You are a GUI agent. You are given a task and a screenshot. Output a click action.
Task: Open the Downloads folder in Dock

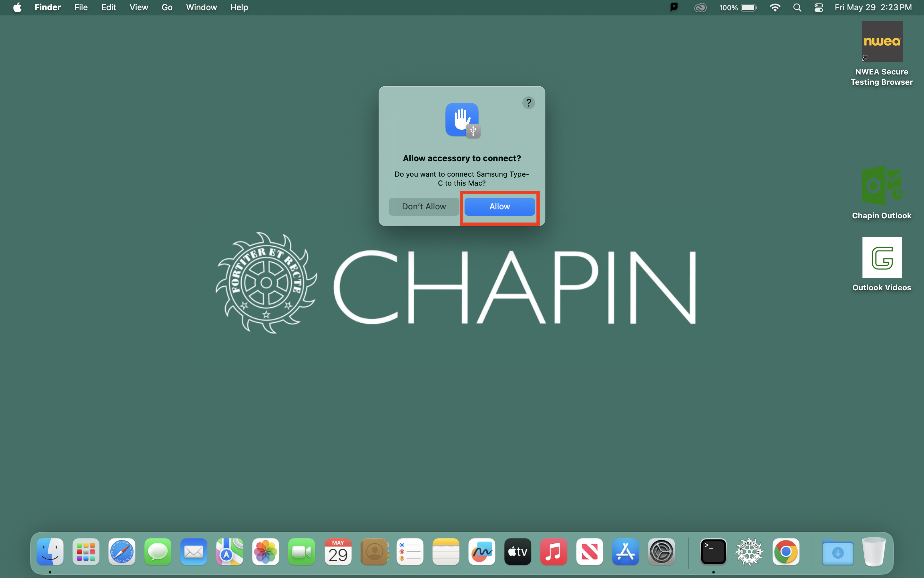[x=838, y=552]
